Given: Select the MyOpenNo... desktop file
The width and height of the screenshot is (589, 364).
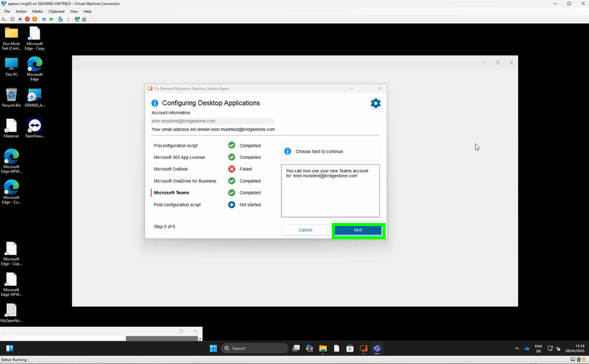Looking at the screenshot, I should (11, 313).
